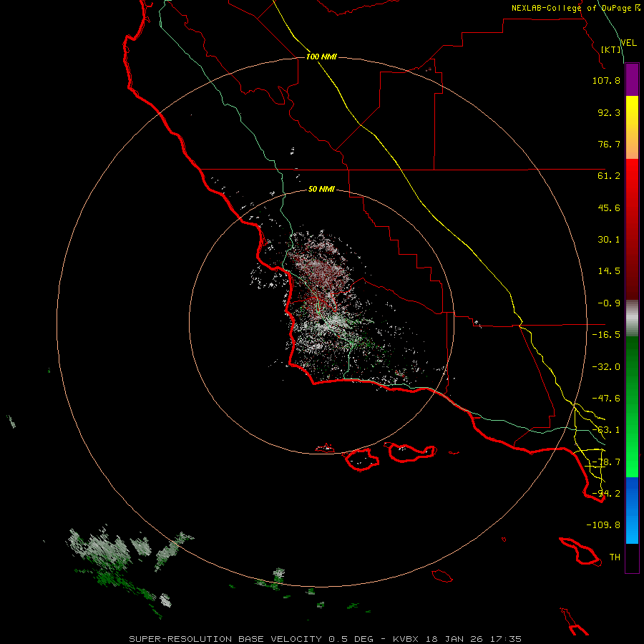Click the Super-Resolution Base Velocity caption text

(x=326, y=639)
